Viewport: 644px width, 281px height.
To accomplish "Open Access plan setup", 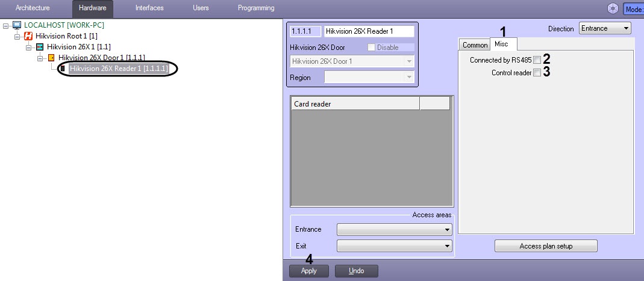I will pos(546,246).
